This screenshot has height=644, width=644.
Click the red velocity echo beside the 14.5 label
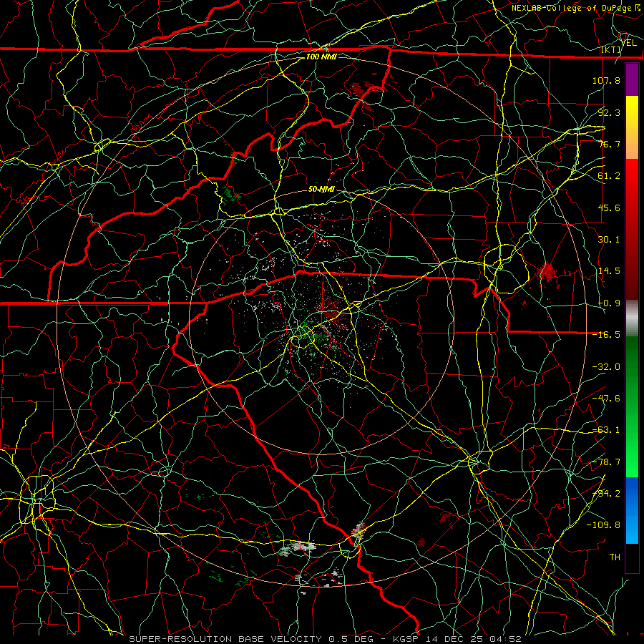click(547, 272)
